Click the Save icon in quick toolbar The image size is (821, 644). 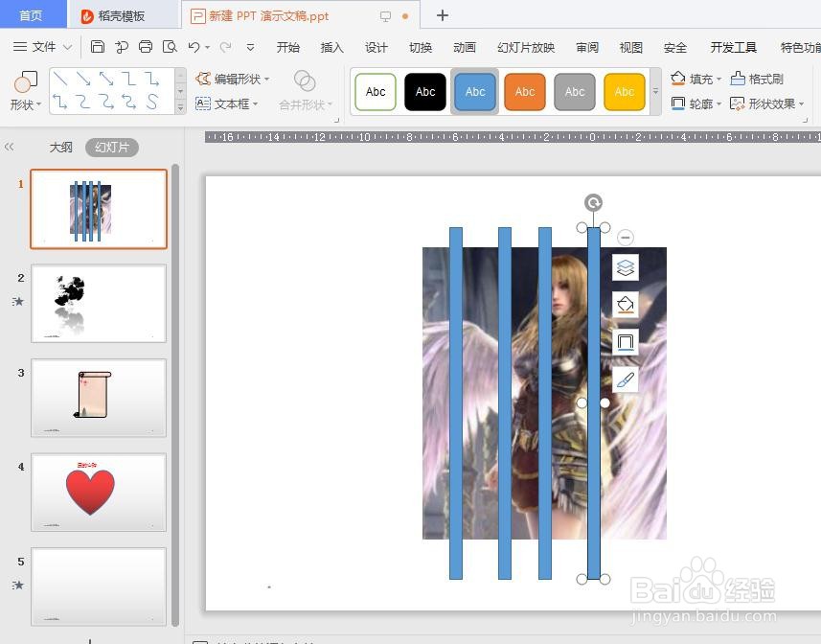tap(98, 47)
